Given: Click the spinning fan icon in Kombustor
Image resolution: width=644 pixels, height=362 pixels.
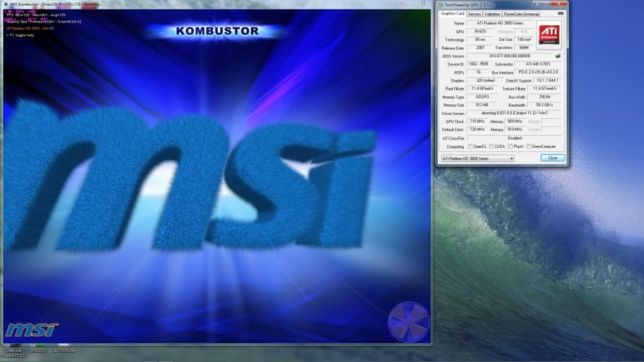Looking at the screenshot, I should pos(409,322).
